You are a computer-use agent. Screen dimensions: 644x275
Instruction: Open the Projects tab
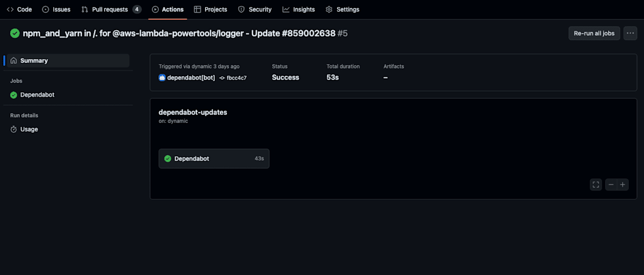tap(210, 9)
